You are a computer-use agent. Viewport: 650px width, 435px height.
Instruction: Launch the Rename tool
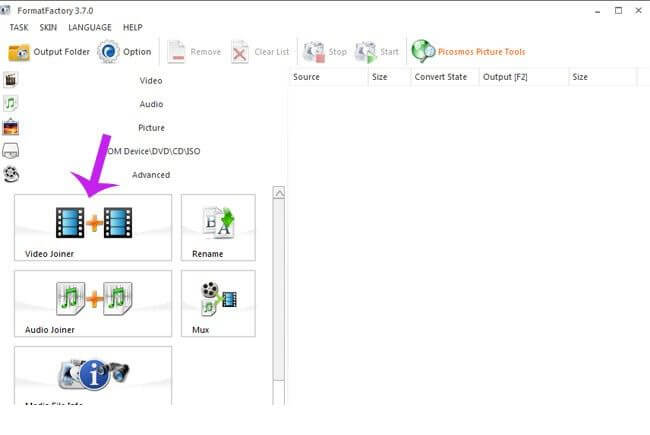217,227
